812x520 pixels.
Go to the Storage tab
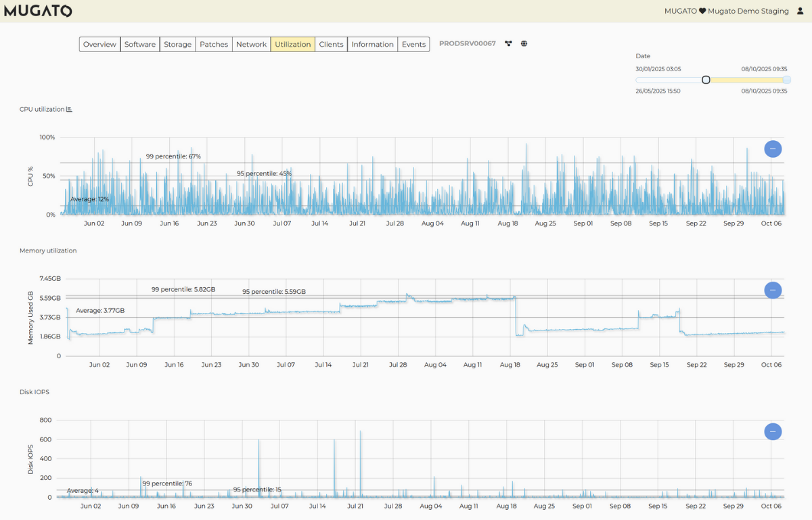coord(177,45)
